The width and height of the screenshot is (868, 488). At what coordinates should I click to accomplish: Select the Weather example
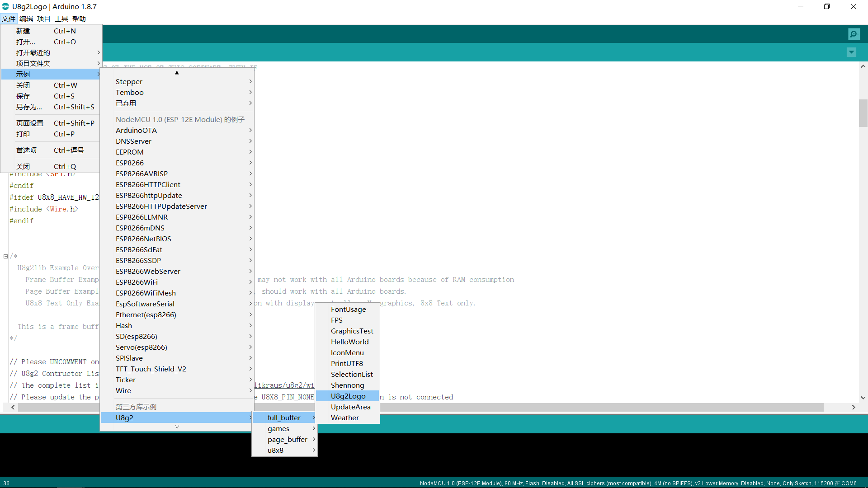coord(345,418)
